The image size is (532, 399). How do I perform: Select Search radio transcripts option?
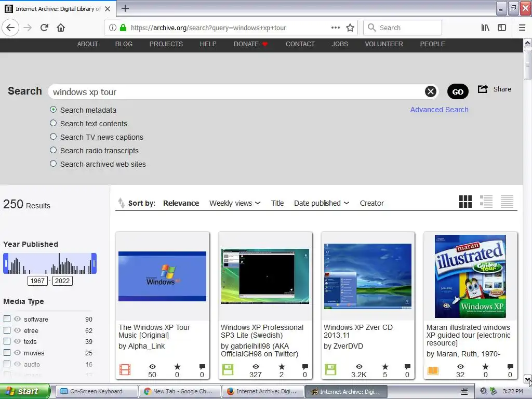[54, 150]
